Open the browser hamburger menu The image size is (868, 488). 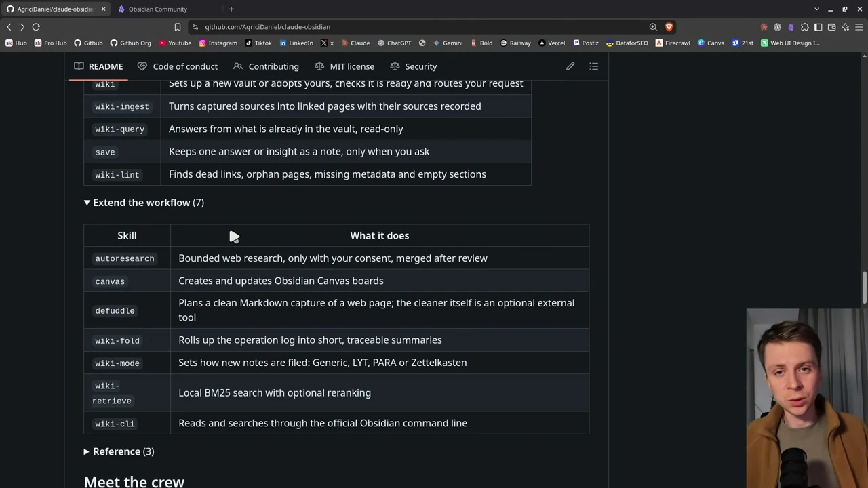859,27
